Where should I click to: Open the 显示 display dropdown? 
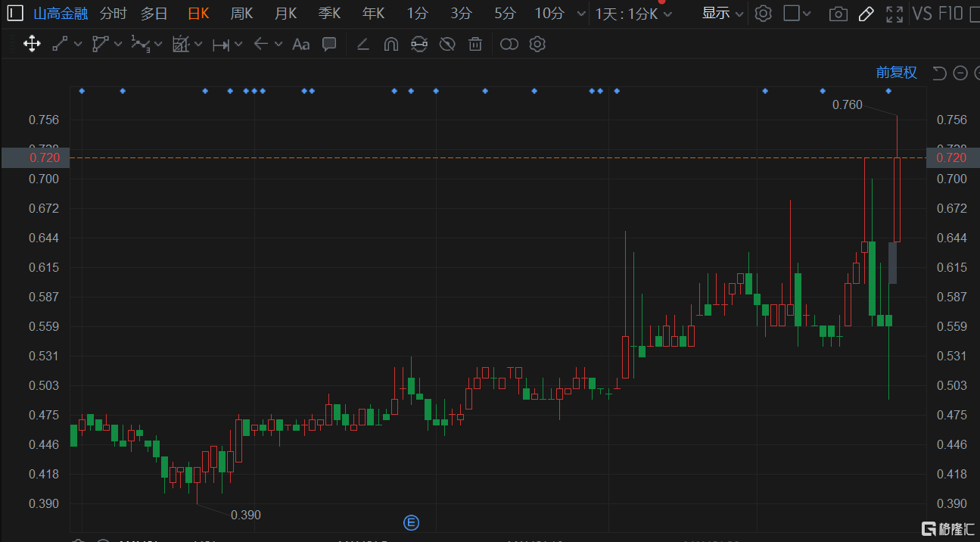coord(723,13)
